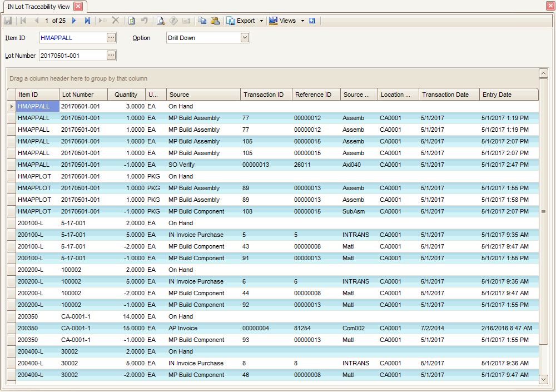Click the blue icon after Views
Screen dimensions: 556x392
[x=312, y=21]
